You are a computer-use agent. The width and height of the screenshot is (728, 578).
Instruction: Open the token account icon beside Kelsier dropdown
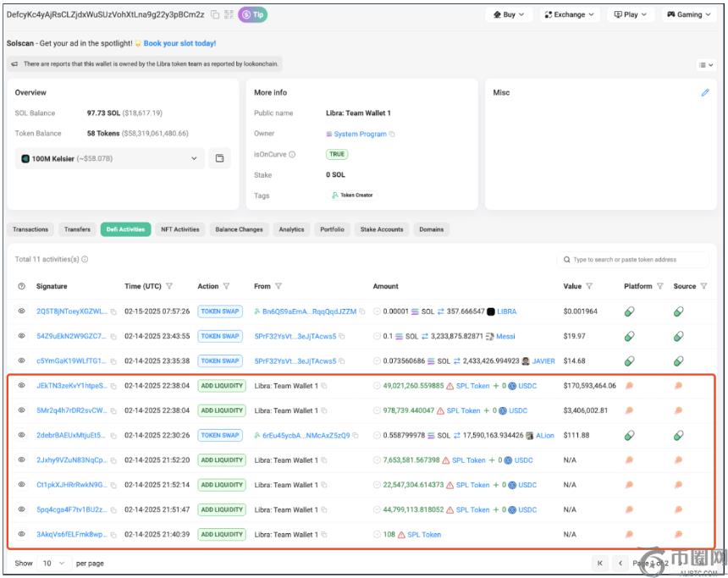click(x=219, y=158)
